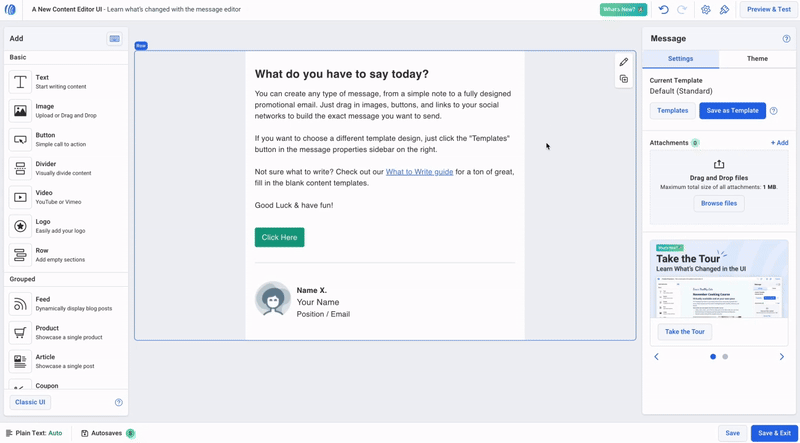Select the Video block icon
Image resolution: width=800 pixels, height=443 pixels.
click(x=20, y=197)
